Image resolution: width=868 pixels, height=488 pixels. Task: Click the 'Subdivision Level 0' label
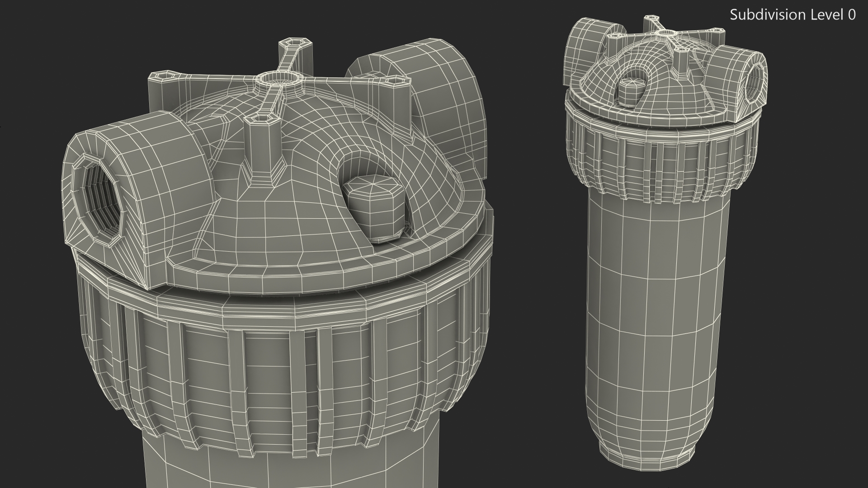coord(793,15)
